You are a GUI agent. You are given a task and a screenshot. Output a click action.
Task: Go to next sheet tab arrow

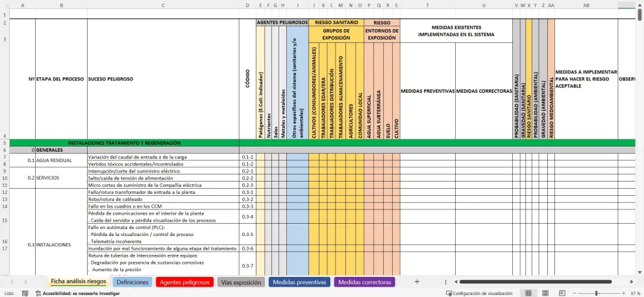25,282
